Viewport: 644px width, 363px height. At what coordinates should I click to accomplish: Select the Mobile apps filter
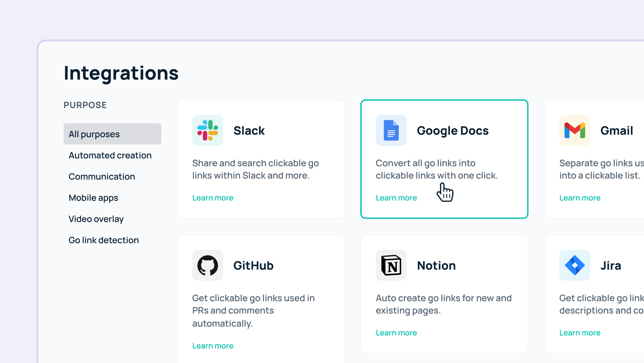[93, 198]
